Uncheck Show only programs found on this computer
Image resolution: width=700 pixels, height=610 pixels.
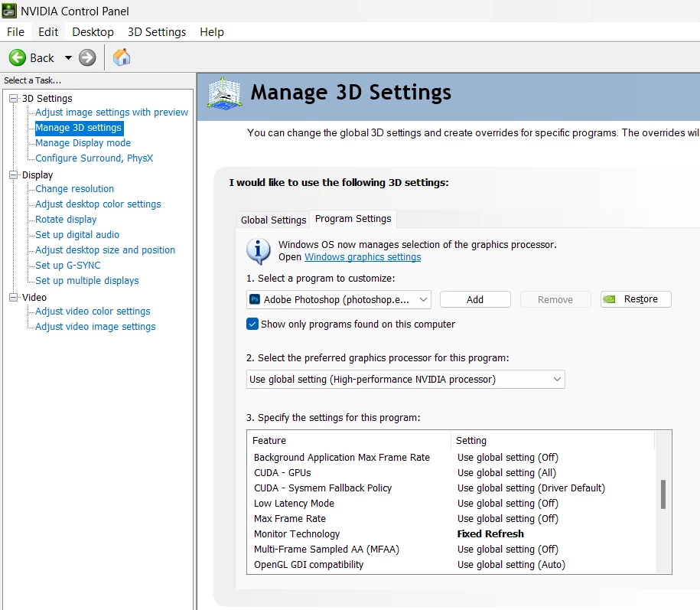252,324
